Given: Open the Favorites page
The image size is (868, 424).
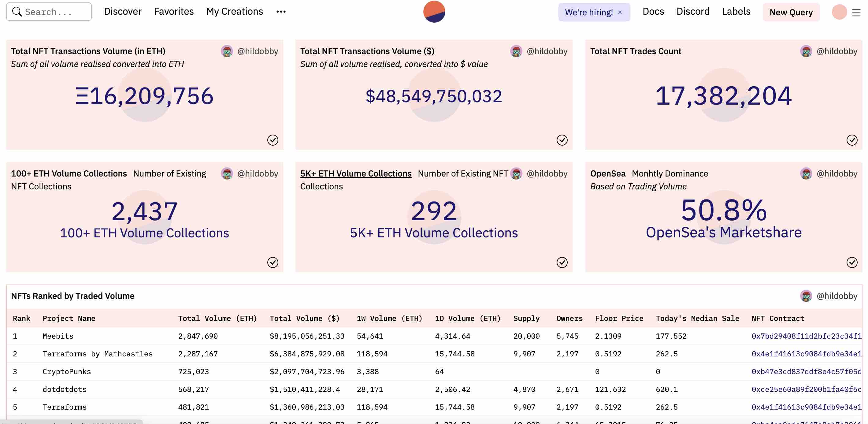Looking at the screenshot, I should 173,11.
